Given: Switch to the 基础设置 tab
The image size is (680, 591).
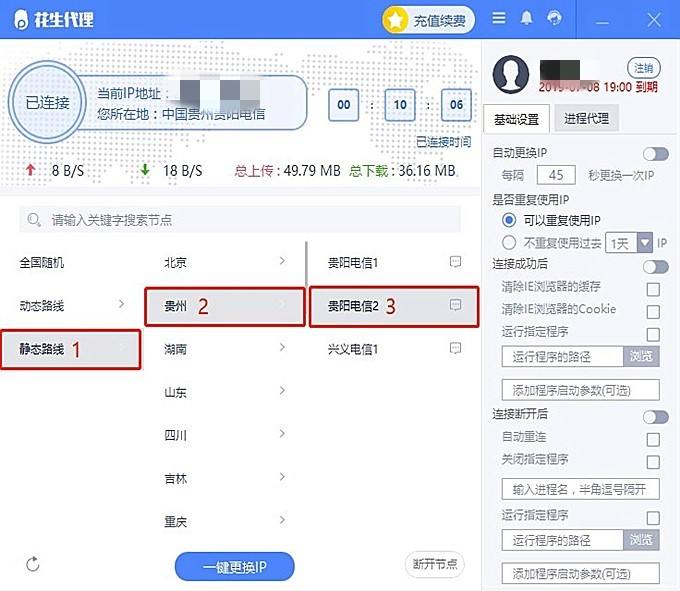Looking at the screenshot, I should (x=516, y=119).
